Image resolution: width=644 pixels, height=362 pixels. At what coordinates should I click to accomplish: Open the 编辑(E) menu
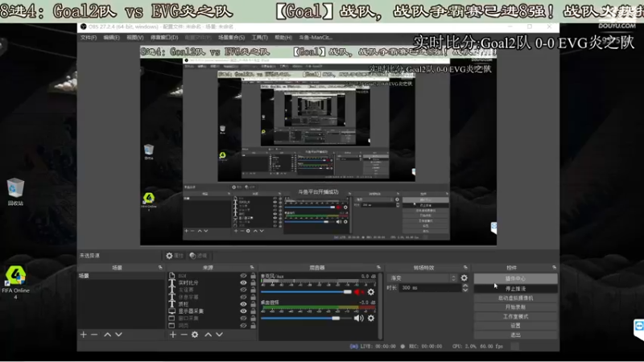[x=111, y=37]
